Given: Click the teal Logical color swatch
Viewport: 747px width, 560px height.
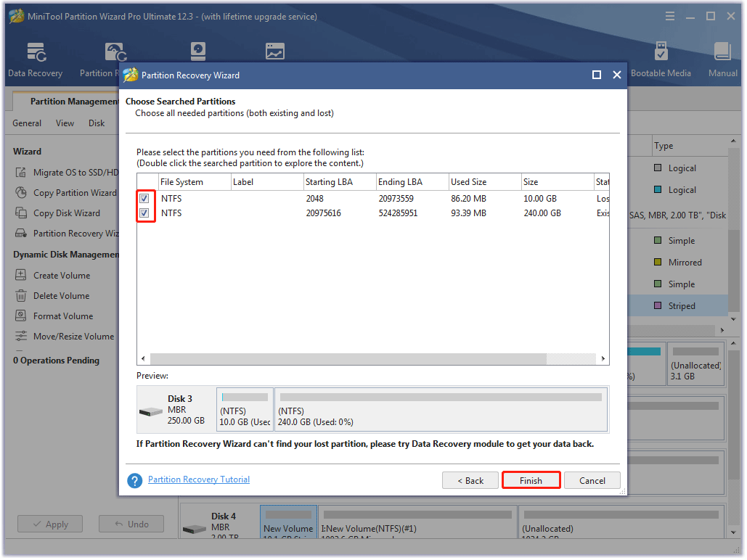Looking at the screenshot, I should tap(658, 189).
